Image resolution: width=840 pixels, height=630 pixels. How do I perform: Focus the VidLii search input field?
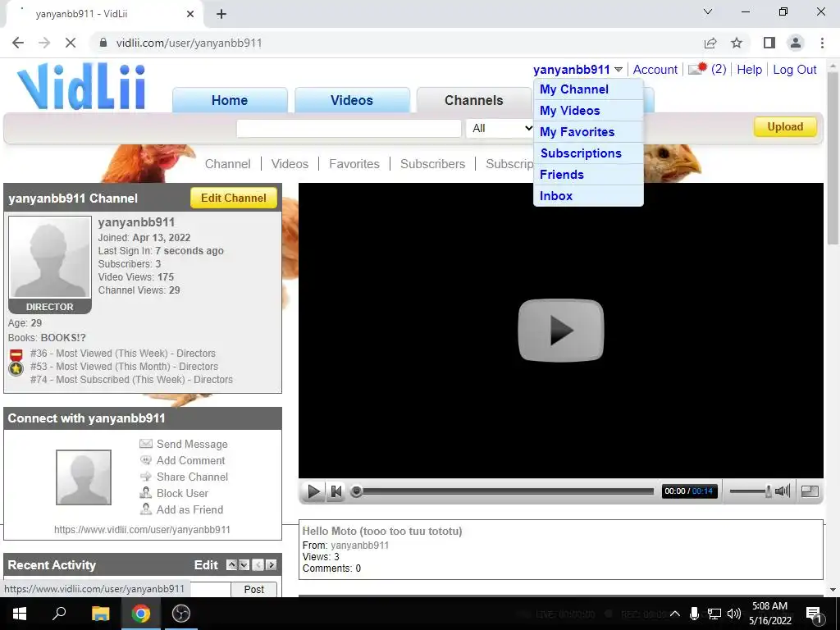349,129
